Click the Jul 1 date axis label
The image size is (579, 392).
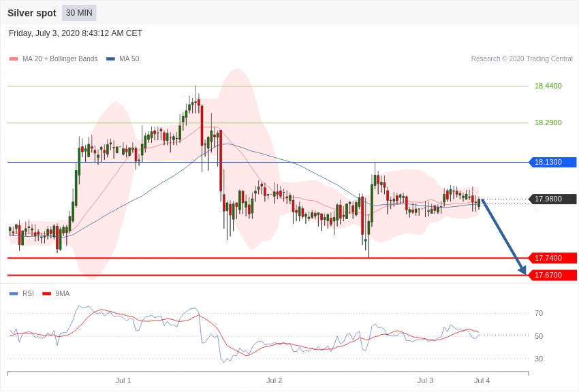tap(123, 380)
